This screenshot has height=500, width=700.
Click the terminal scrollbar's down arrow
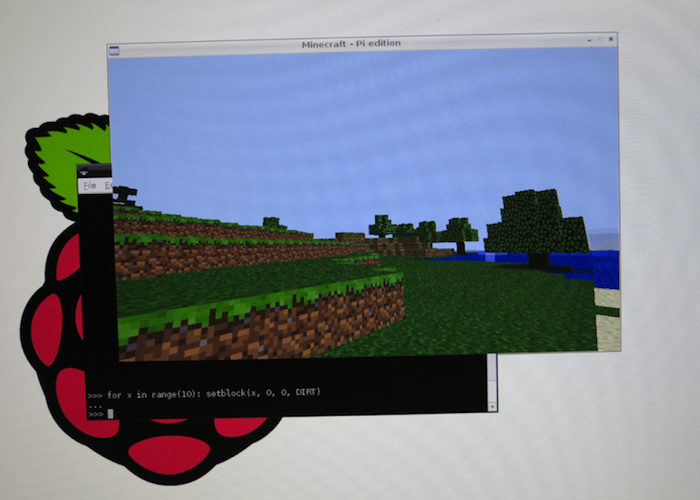492,407
